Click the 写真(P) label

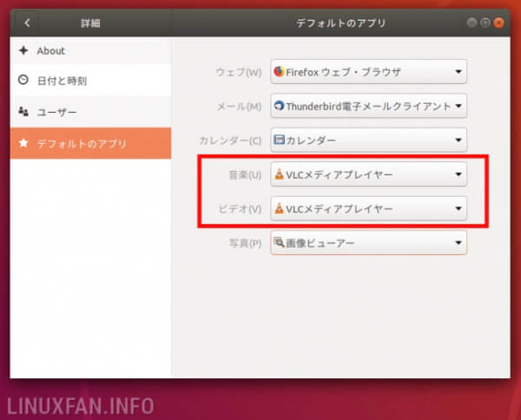[x=245, y=243]
